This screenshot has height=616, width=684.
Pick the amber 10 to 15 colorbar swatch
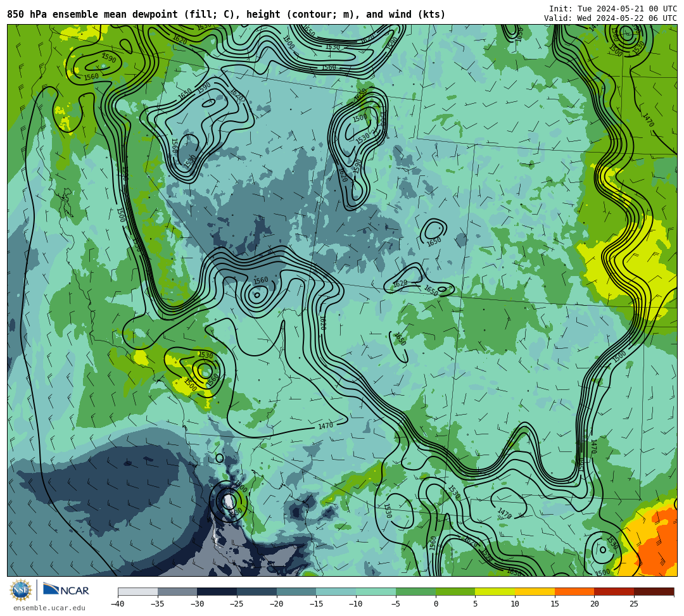535,591
